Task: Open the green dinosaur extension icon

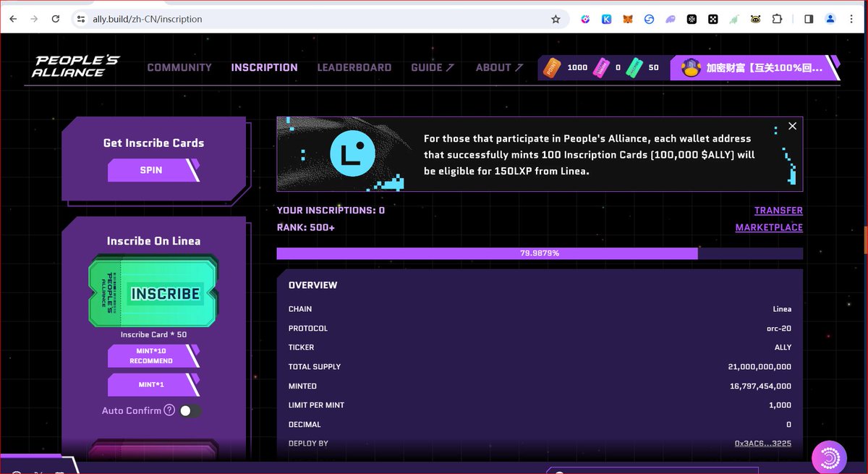Action: (734, 20)
